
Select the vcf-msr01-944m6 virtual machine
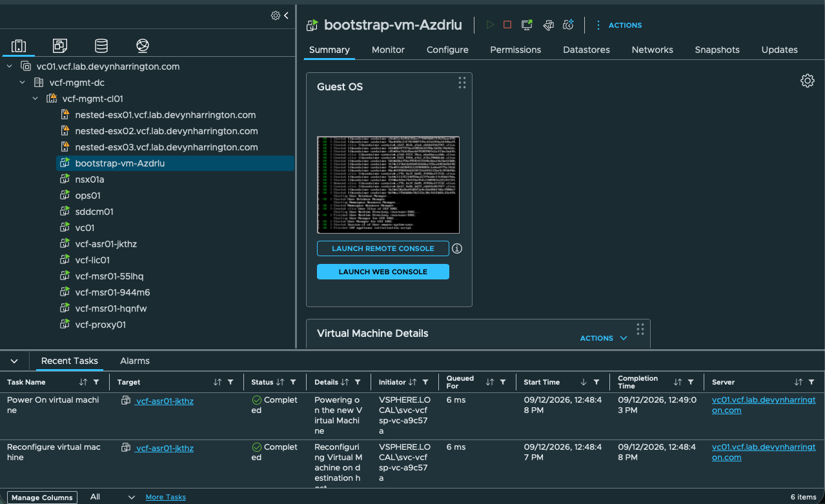coord(112,292)
